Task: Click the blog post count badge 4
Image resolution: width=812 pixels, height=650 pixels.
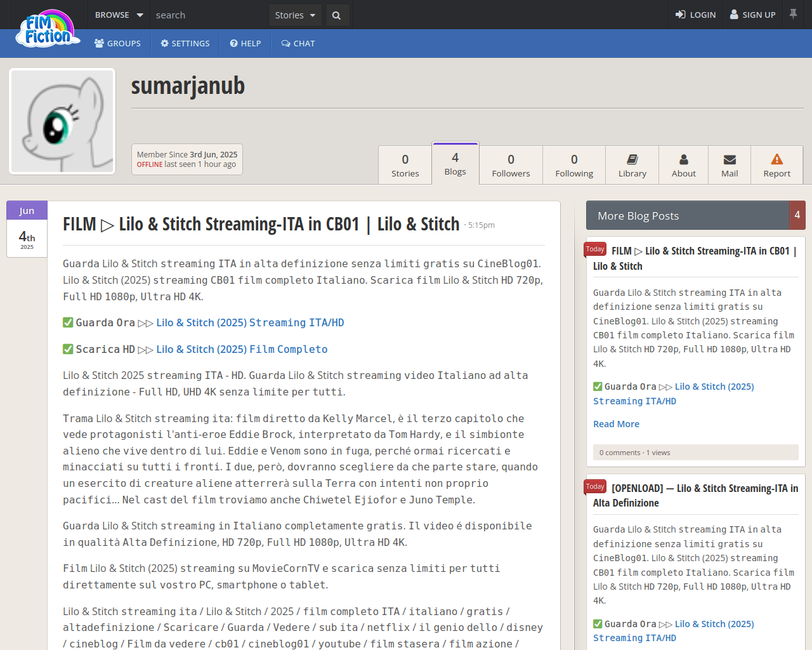Action: [x=797, y=215]
